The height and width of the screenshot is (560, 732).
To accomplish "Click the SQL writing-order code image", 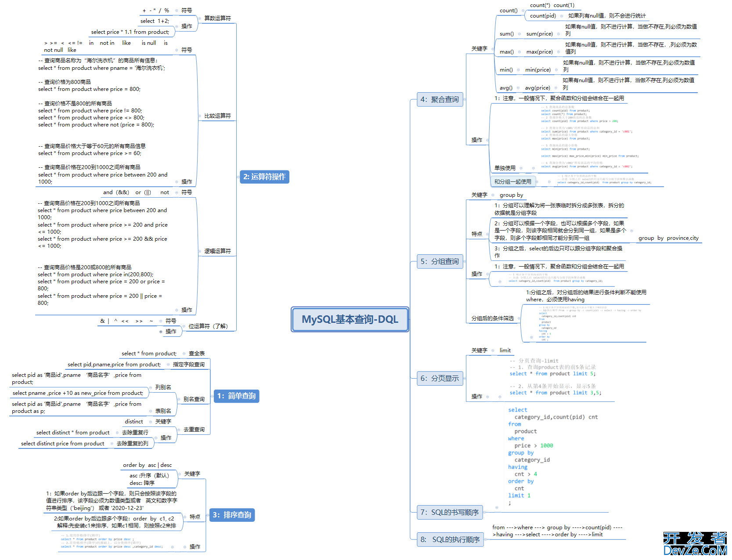I will pos(553,456).
